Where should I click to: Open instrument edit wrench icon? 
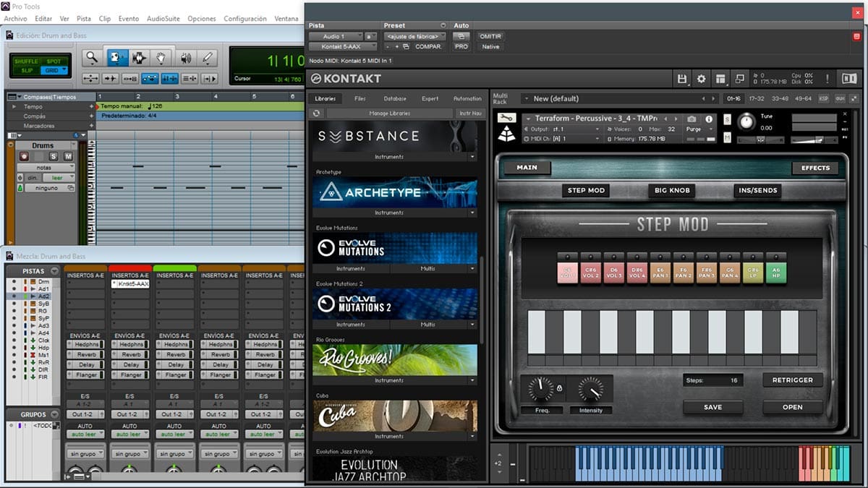(x=506, y=117)
